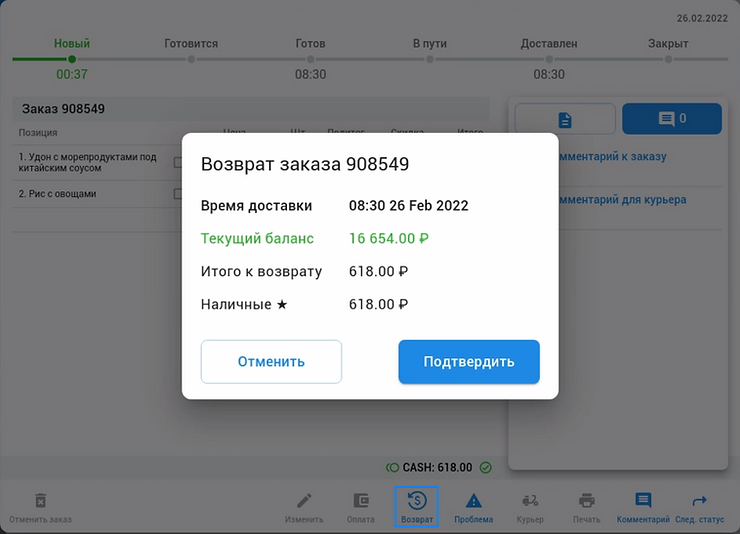This screenshot has height=534, width=740.
Task: Select the Закрыт status marker
Action: pos(668,59)
